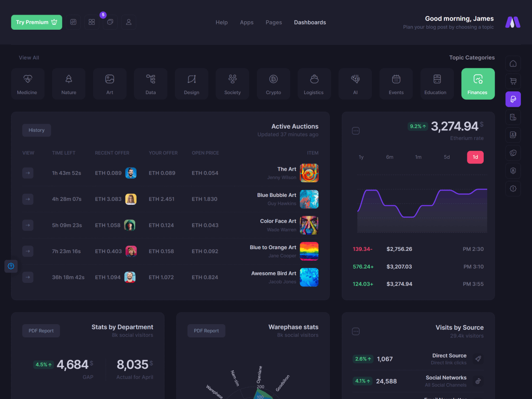Select the 1d time range option
This screenshot has width=532, height=399.
point(475,157)
